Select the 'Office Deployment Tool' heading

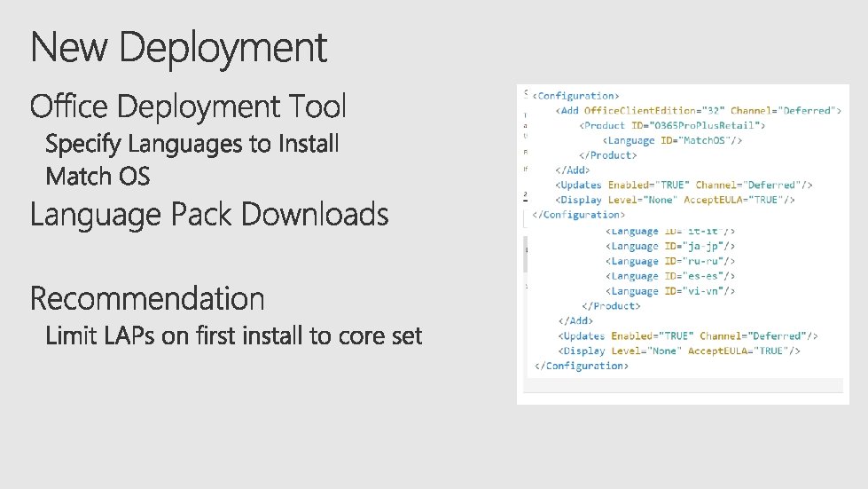(188, 106)
